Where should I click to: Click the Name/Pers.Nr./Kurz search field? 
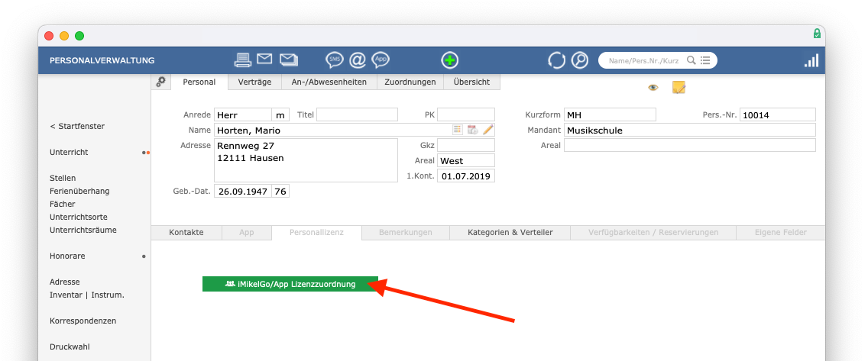pyautogui.click(x=643, y=61)
